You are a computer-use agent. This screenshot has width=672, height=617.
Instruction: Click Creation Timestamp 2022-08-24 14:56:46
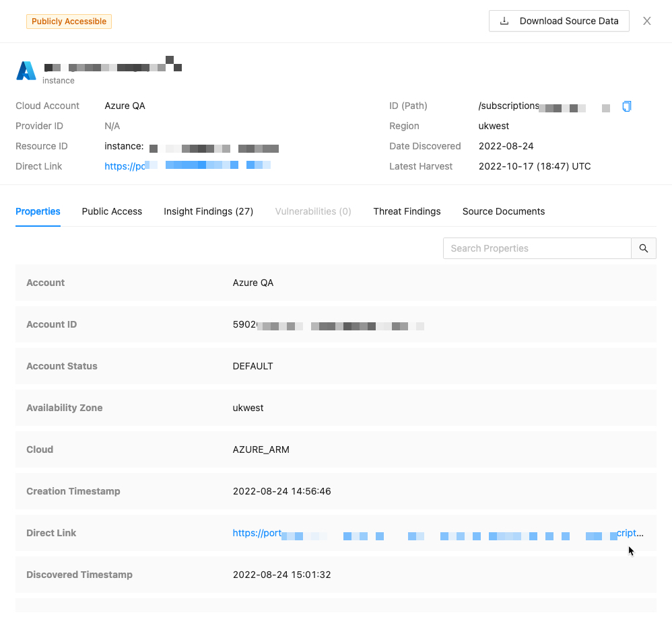[281, 491]
